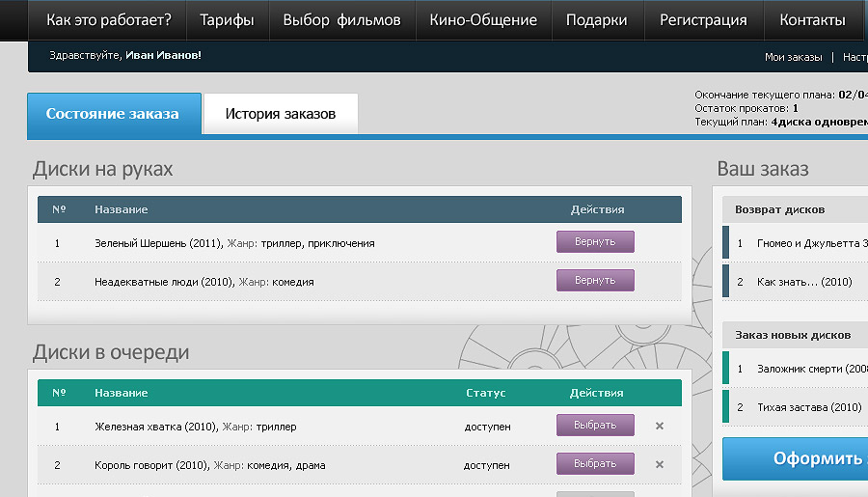Viewport: 868px width, 497px height.
Task: Remove Железная хватка from queue with X icon
Action: 660,427
